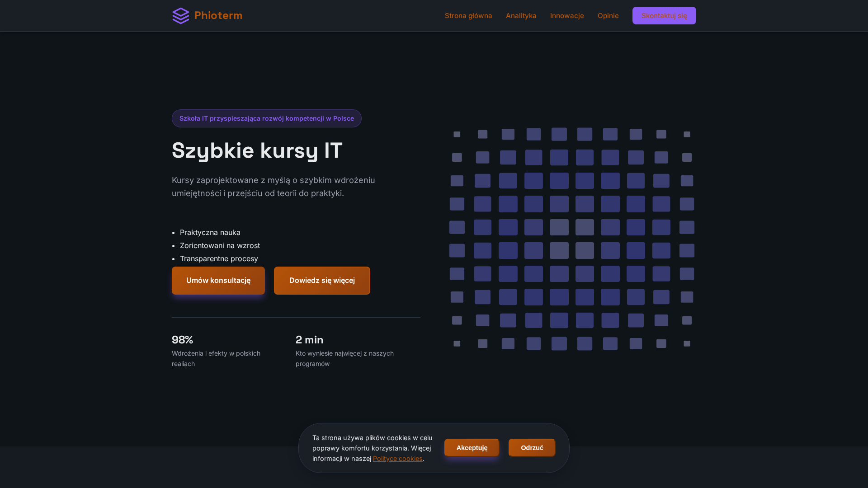Accept cookies with Akceptuję
This screenshot has width=868, height=488.
472,448
